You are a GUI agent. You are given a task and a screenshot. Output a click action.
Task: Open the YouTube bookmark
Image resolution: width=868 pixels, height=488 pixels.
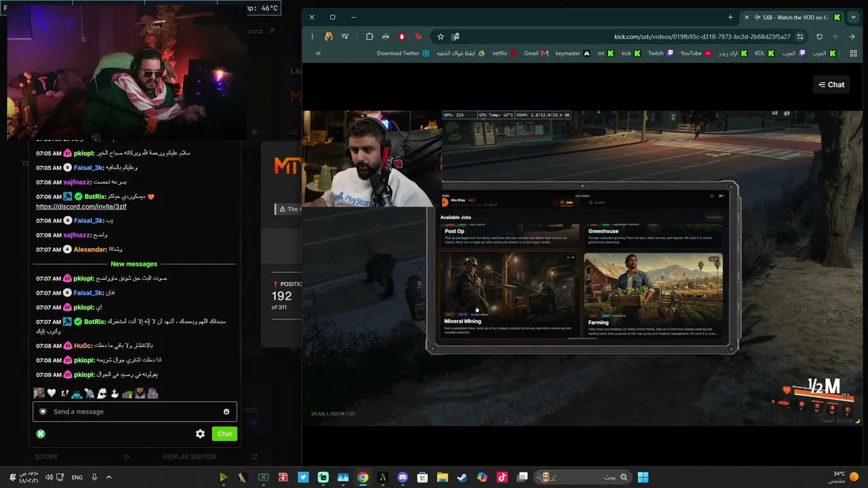point(696,53)
